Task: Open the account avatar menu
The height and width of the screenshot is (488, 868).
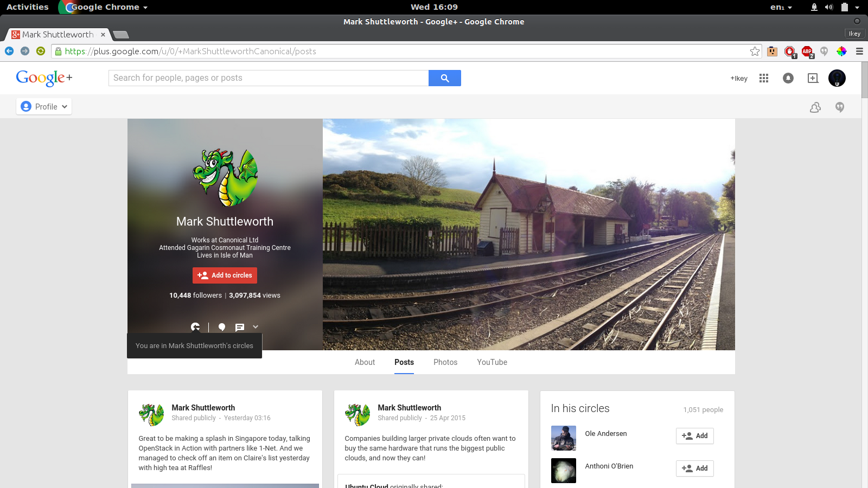Action: click(x=837, y=78)
